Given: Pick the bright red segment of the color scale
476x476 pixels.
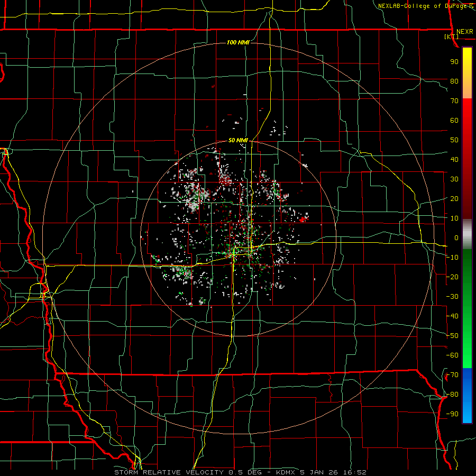Looking at the screenshot, I should (467, 112).
